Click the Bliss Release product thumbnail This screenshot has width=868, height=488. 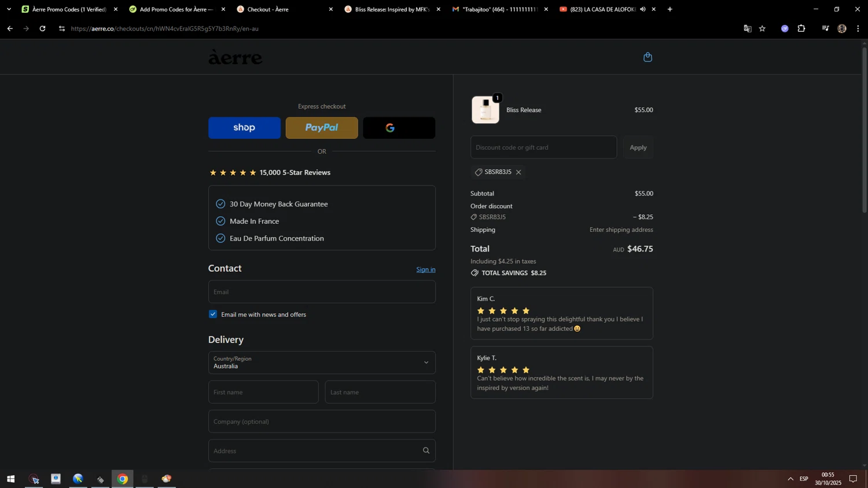click(486, 110)
